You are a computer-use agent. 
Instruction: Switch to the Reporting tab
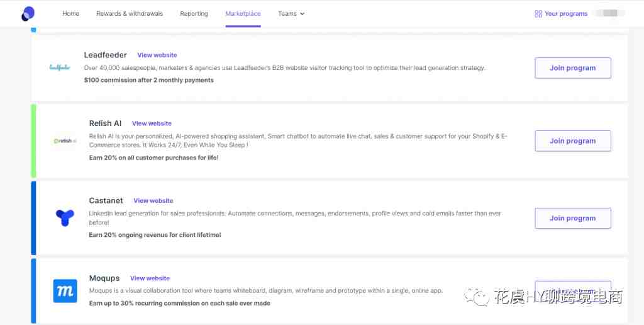tap(194, 14)
